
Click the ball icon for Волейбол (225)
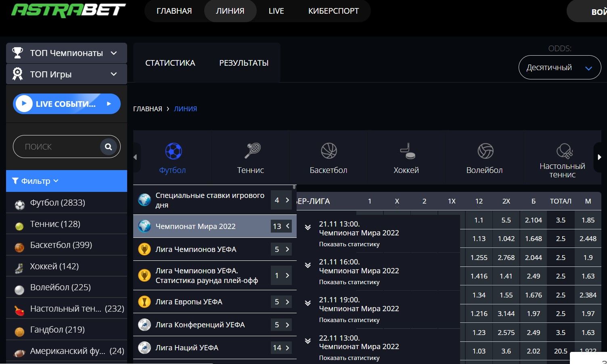pyautogui.click(x=19, y=289)
